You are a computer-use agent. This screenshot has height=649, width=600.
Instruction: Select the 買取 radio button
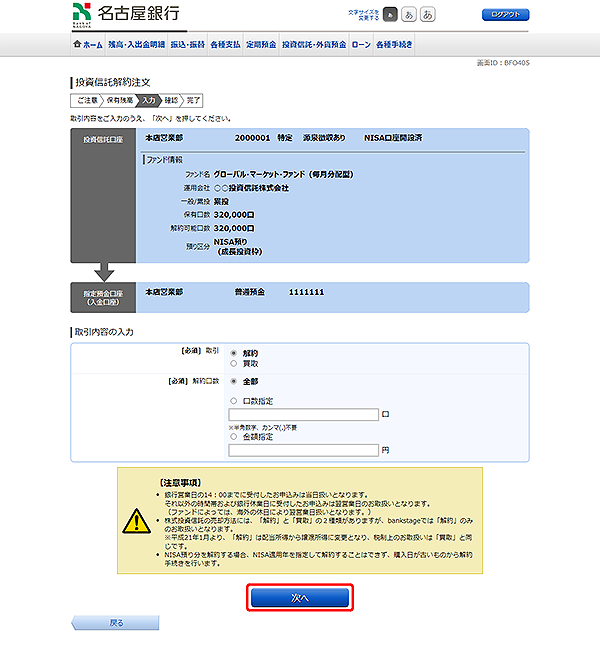(234, 363)
